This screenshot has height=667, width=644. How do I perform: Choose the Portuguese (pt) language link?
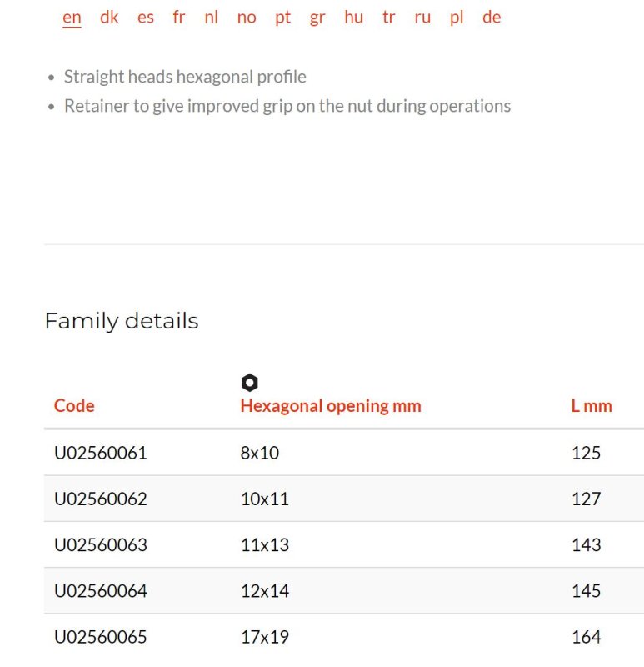[x=282, y=18]
